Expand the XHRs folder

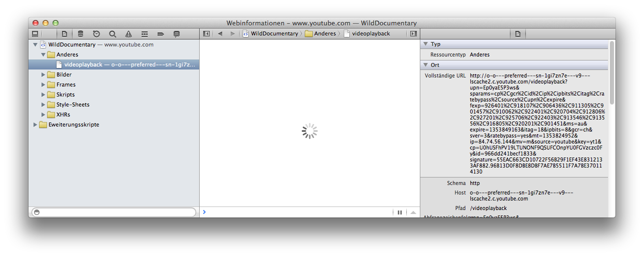pos(43,114)
